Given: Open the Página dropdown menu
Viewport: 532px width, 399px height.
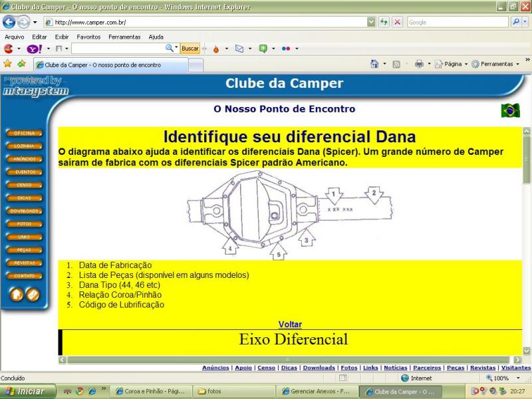Looking at the screenshot, I should 452,64.
